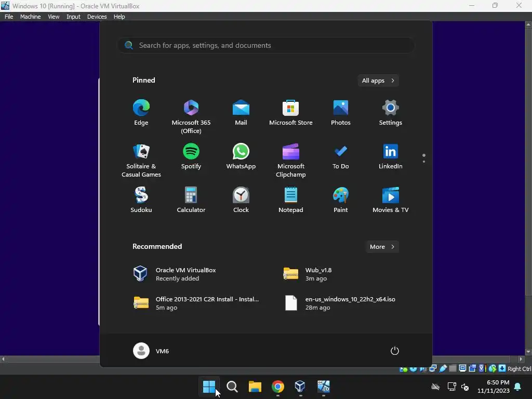Click vertical scrollbar up arrow
Screen dimensions: 532x399
coord(528,25)
